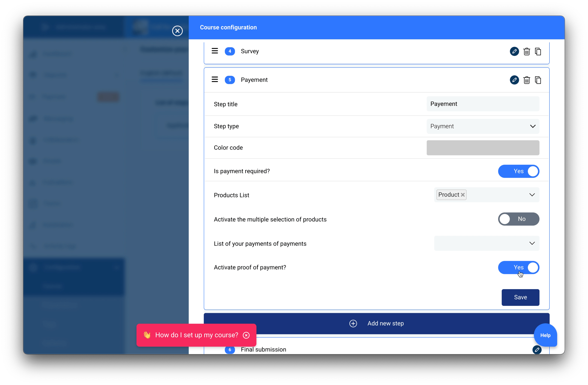This screenshot has width=588, height=385.
Task: Dismiss the course setup tip banner
Action: coord(246,335)
